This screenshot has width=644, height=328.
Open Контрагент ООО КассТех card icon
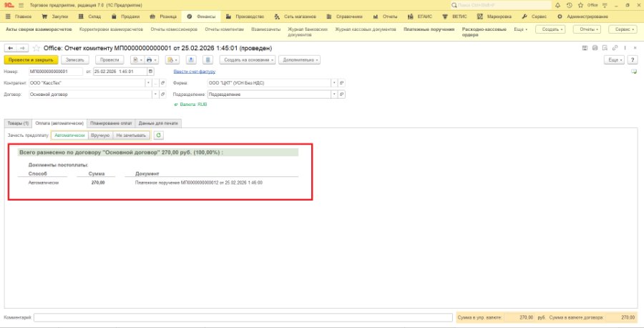(163, 83)
